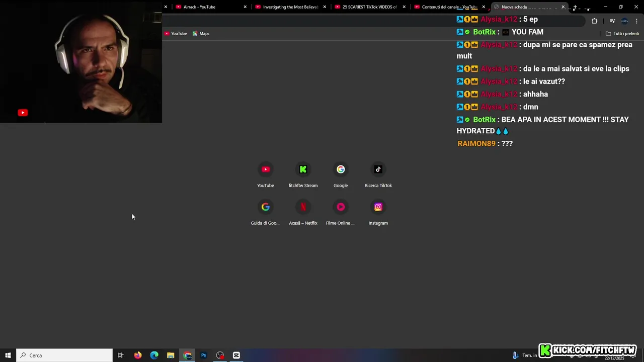Click the YouTube bookmark in bookmarks bar
The height and width of the screenshot is (362, 644).
pos(176,33)
